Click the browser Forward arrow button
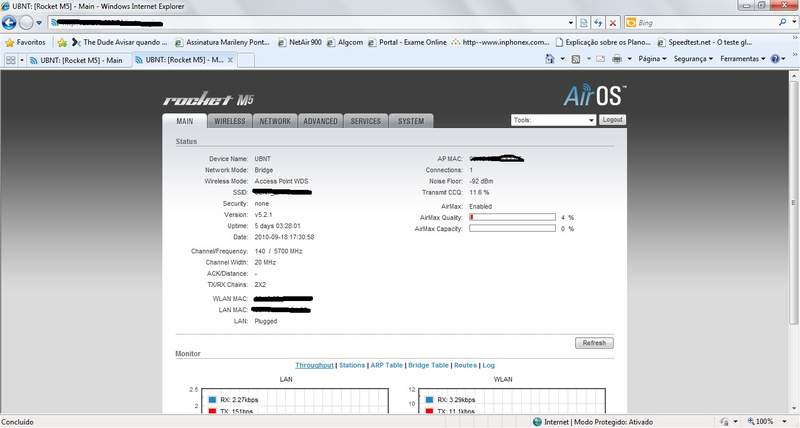 pos(26,22)
